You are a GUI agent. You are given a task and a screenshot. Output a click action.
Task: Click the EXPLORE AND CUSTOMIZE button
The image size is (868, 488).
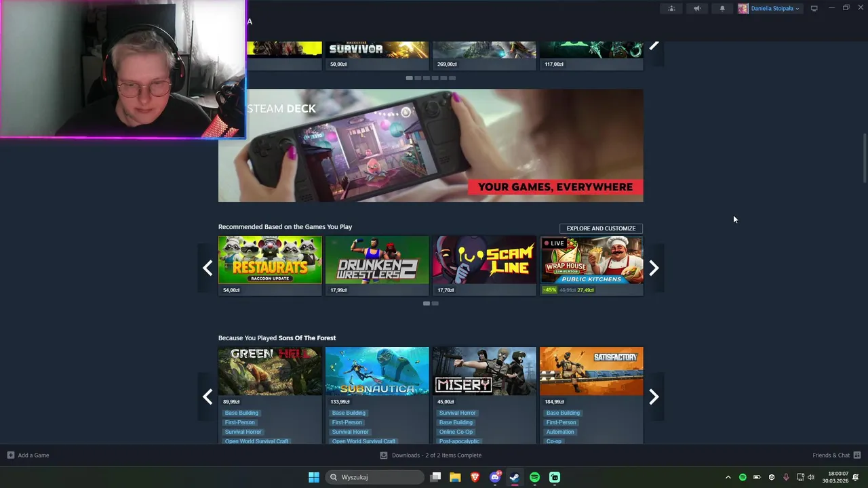[601, 228]
